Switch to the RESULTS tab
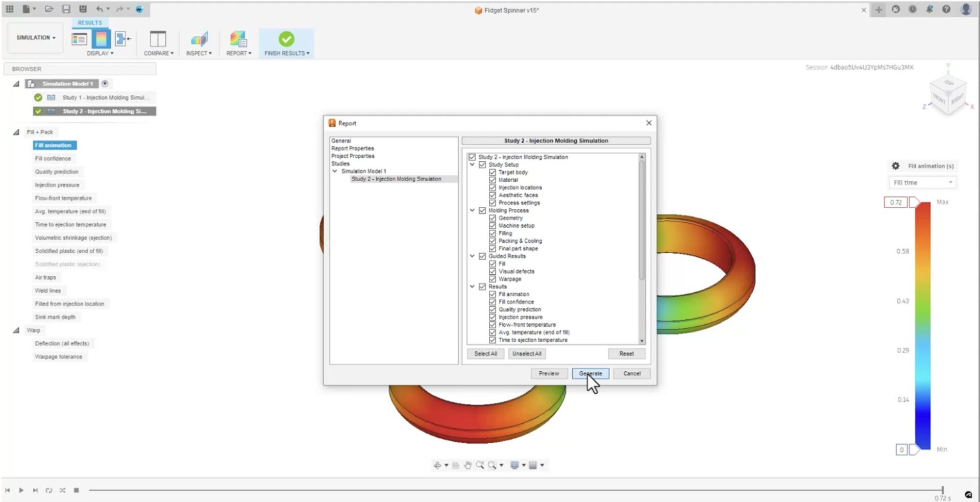Viewport: 980px width, 502px height. (90, 23)
